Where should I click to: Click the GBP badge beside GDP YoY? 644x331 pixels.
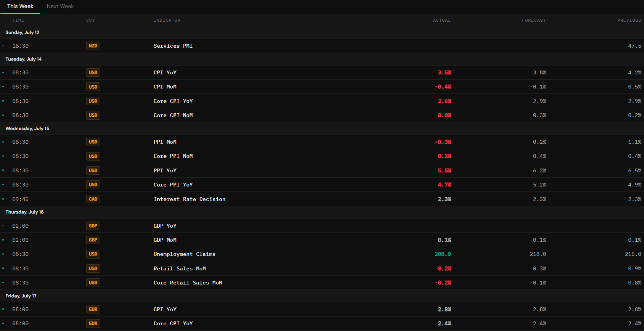pyautogui.click(x=93, y=226)
